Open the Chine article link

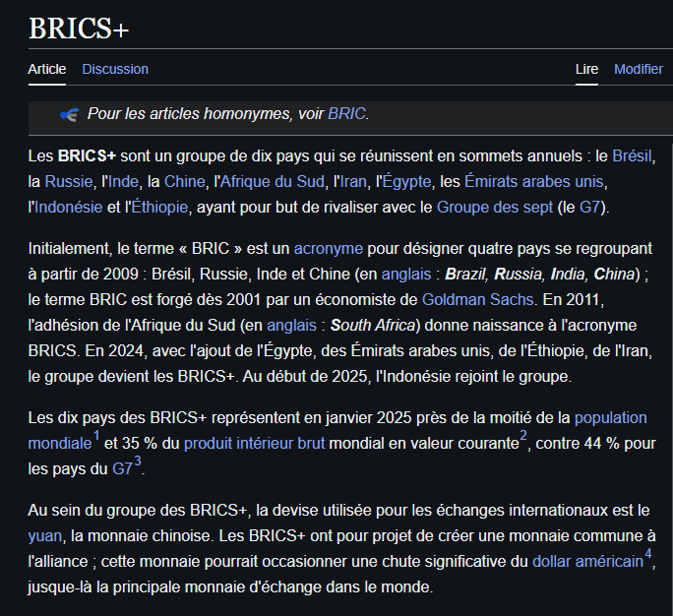pyautogui.click(x=185, y=182)
